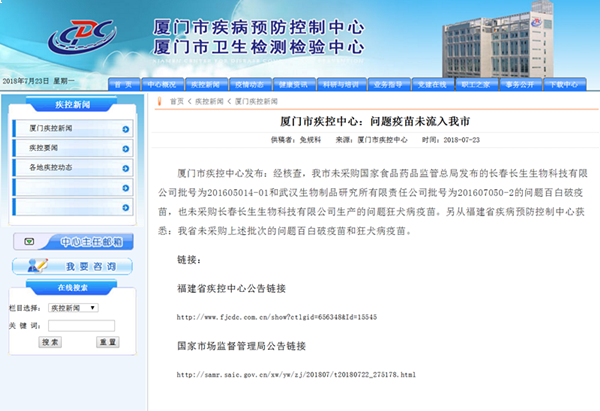Click 首页 in the breadcrumb
600x411 pixels.
[177, 101]
